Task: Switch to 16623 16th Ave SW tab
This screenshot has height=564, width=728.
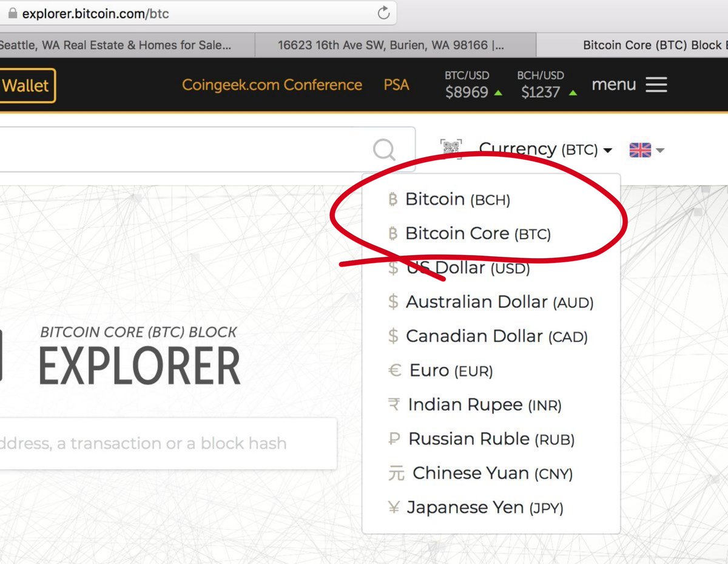Action: 396,45
